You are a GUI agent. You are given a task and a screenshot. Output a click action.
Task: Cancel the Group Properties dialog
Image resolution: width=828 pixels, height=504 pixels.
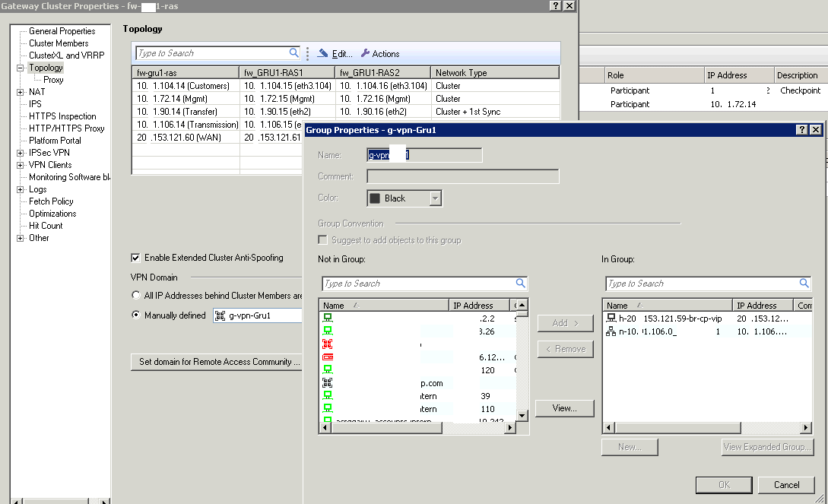click(786, 485)
